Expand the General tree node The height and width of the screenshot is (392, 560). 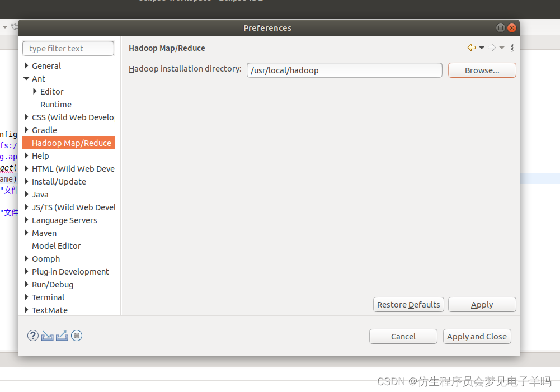pos(26,65)
